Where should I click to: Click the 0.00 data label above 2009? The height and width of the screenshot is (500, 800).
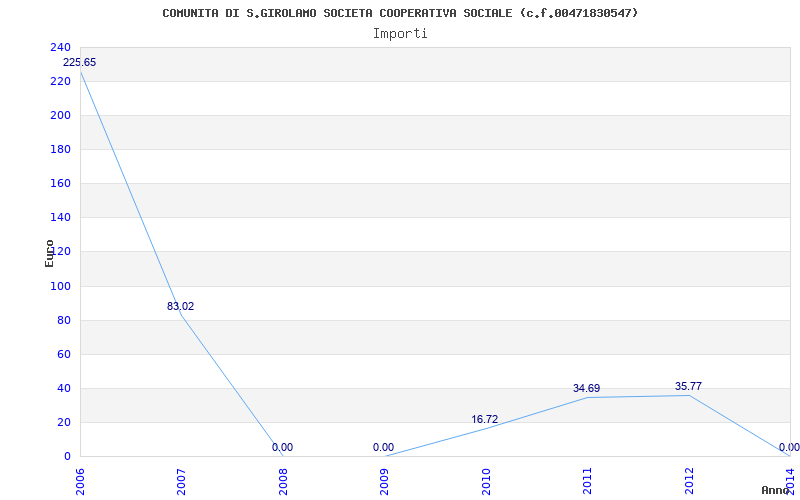[x=383, y=447]
